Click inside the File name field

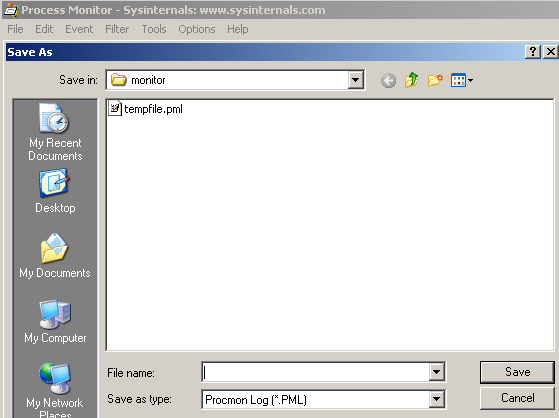(316, 372)
